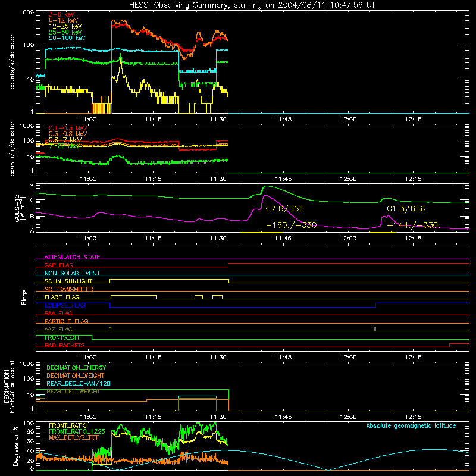Click the M class tick on GOES axis
The image size is (476, 476).
(x=32, y=186)
